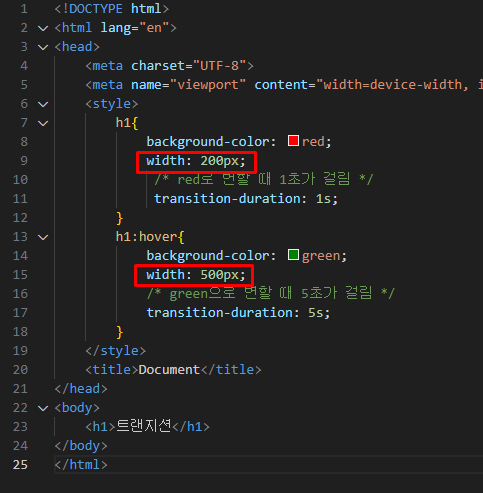The image size is (483, 493).
Task: Click the viewport meta name attribute
Action: click(x=188, y=85)
